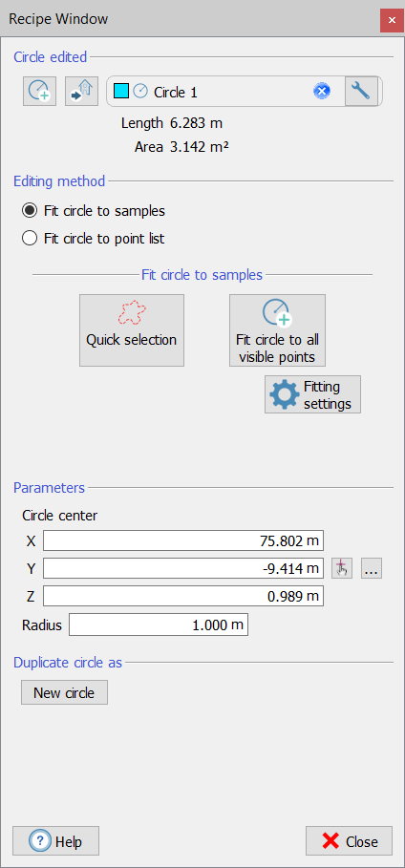This screenshot has height=868, width=405.
Task: Start Quick selection tool
Action: coord(131,330)
